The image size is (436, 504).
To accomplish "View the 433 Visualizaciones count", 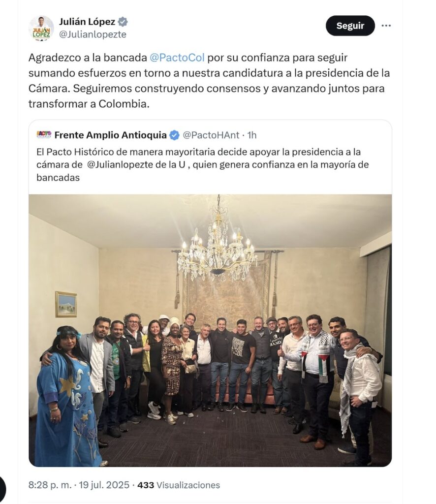I will 179,485.
